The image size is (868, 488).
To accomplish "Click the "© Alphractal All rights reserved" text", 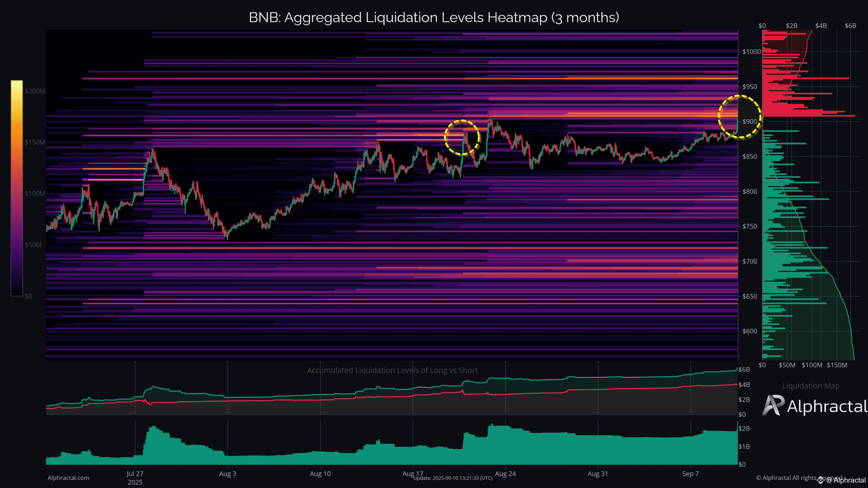I will coord(799,477).
